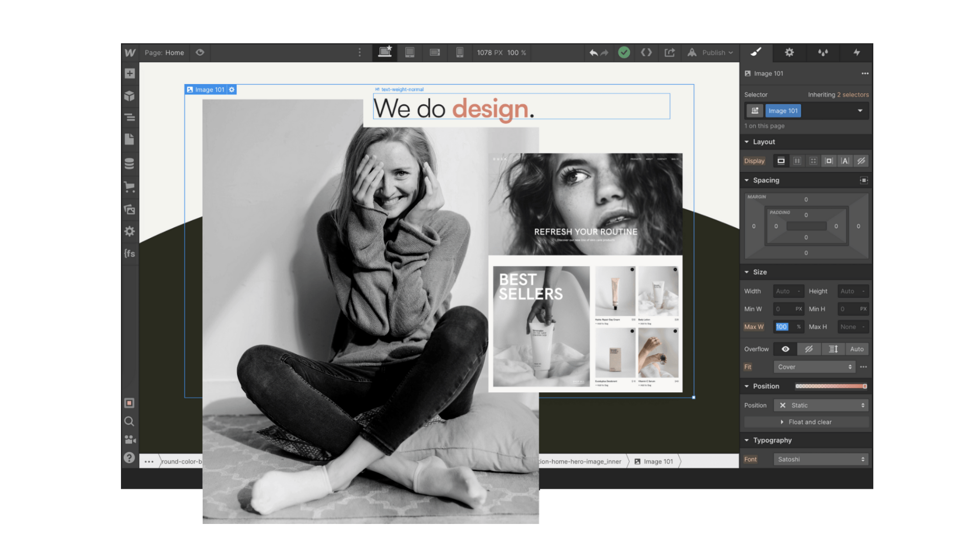
Task: Open the Add elements panel
Action: [x=130, y=73]
